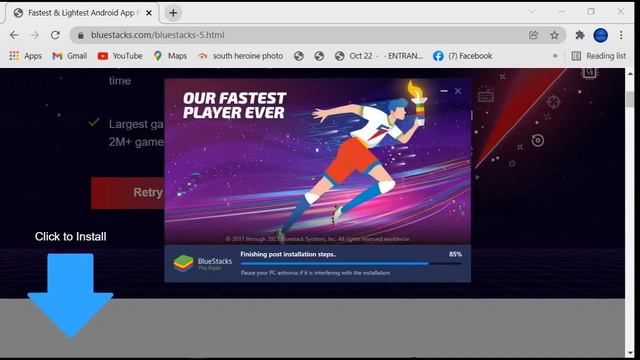Open the (7) Facebook bookmark

pyautogui.click(x=463, y=56)
